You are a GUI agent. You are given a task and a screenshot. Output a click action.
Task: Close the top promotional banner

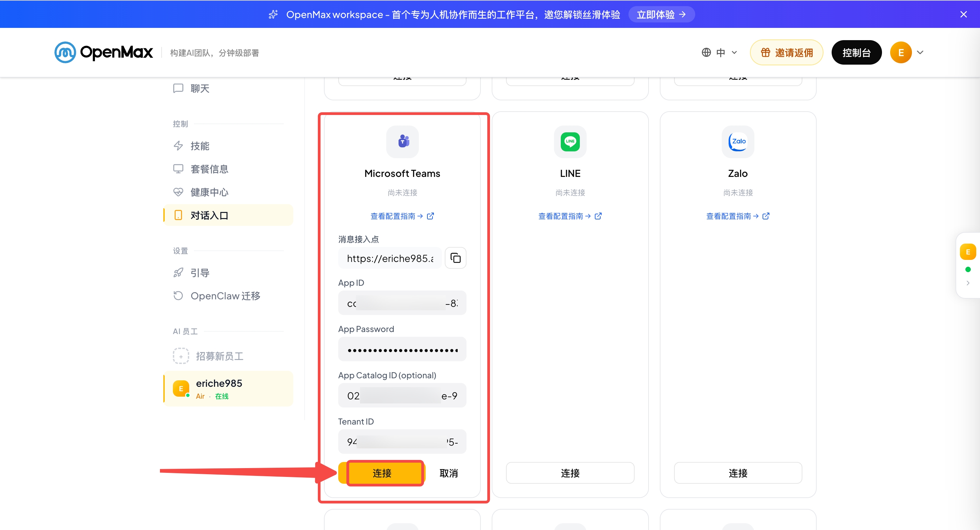pos(963,14)
